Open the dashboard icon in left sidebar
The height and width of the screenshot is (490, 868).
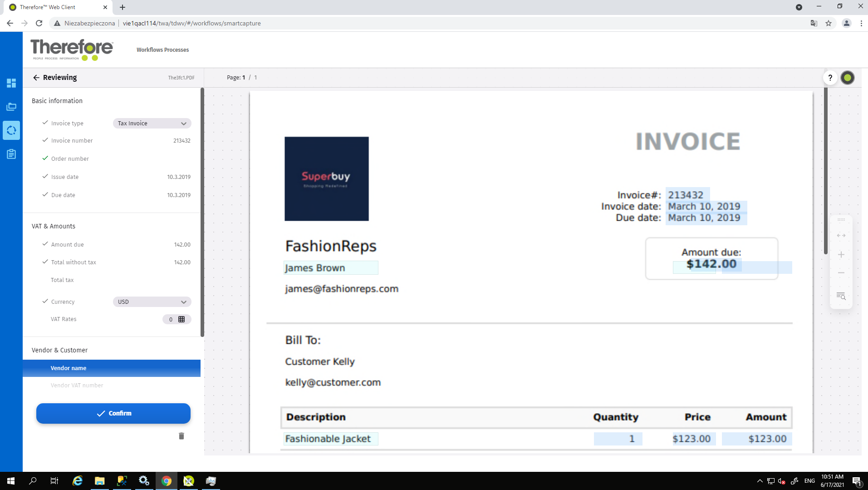[x=11, y=83]
